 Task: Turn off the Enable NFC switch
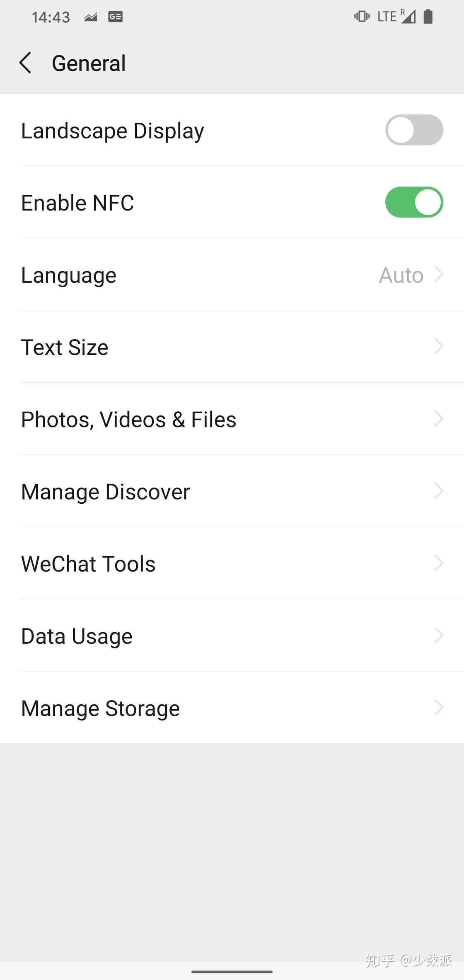[x=414, y=202]
